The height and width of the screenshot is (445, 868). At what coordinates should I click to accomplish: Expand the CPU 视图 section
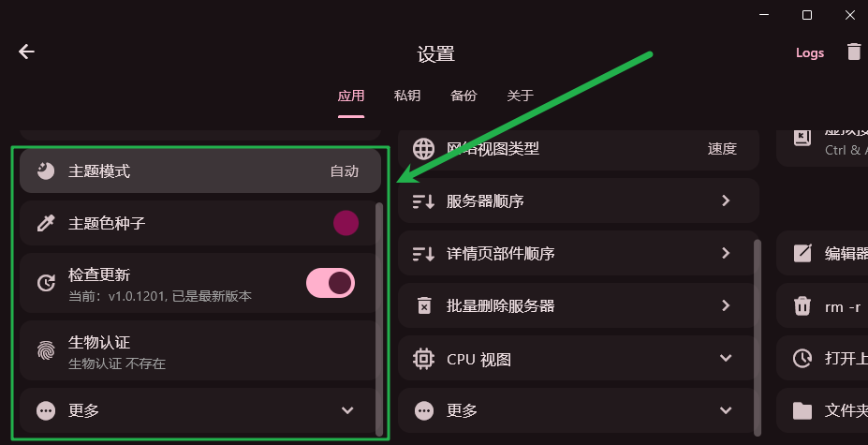[x=726, y=359]
